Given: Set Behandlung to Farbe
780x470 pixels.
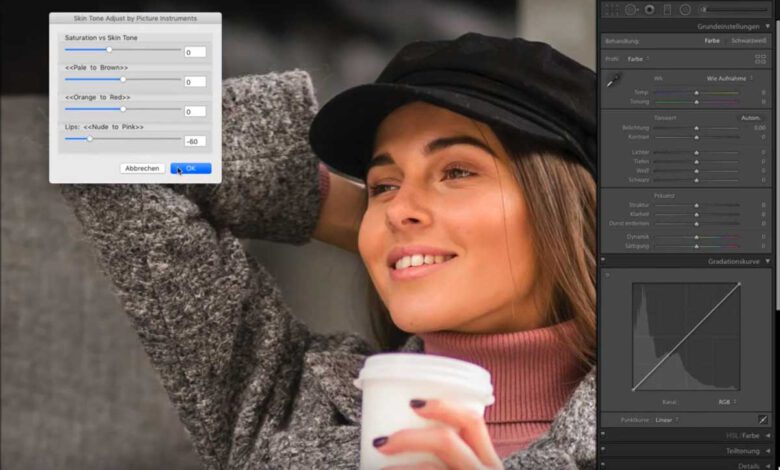Looking at the screenshot, I should 712,41.
